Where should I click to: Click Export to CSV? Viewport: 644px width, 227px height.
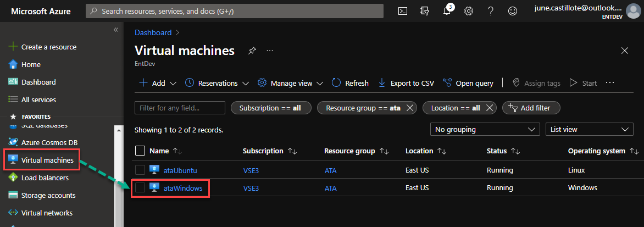point(406,83)
